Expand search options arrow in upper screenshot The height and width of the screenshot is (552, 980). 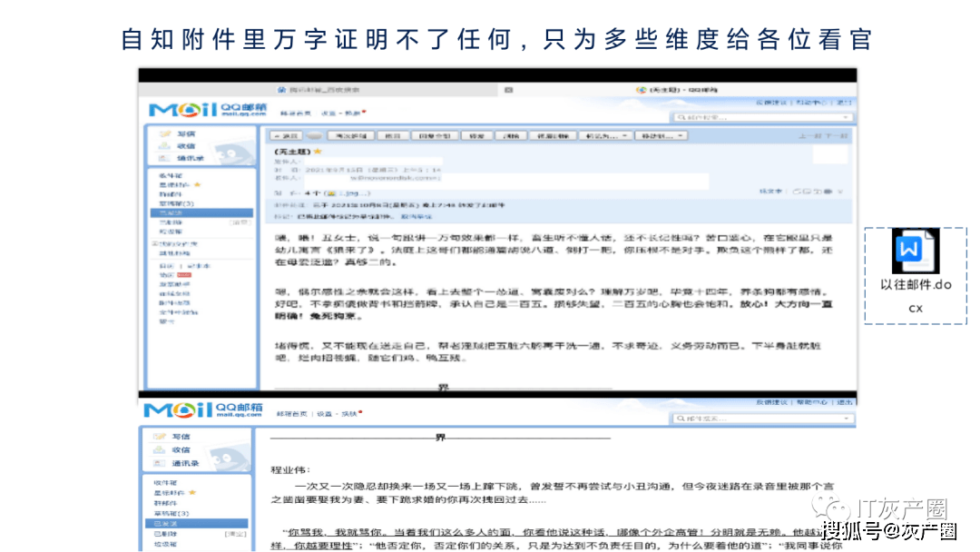[846, 117]
